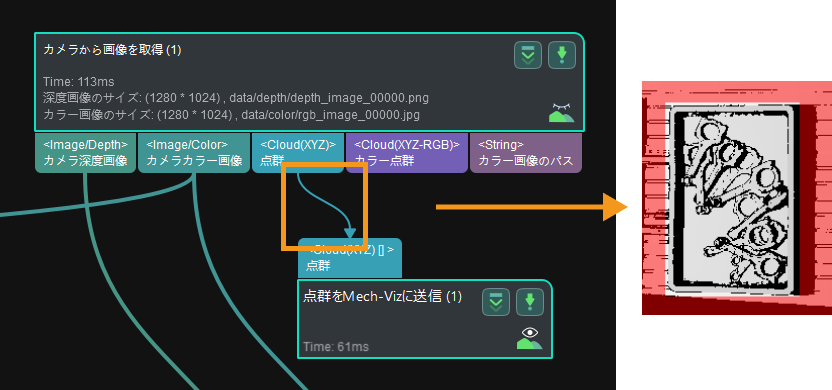The image size is (832, 390).
Task: Select the Image/Color カメラカラー画像 output port
Action: (x=194, y=153)
